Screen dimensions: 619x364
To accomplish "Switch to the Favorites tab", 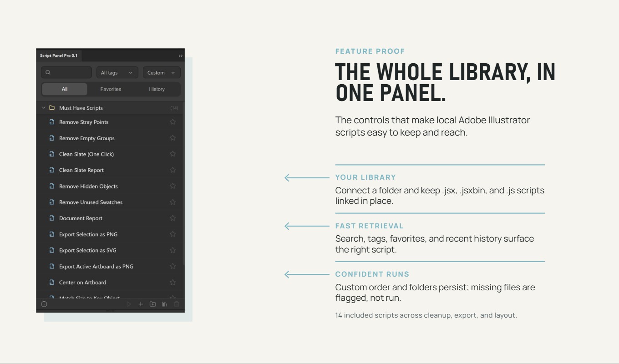I will [111, 89].
